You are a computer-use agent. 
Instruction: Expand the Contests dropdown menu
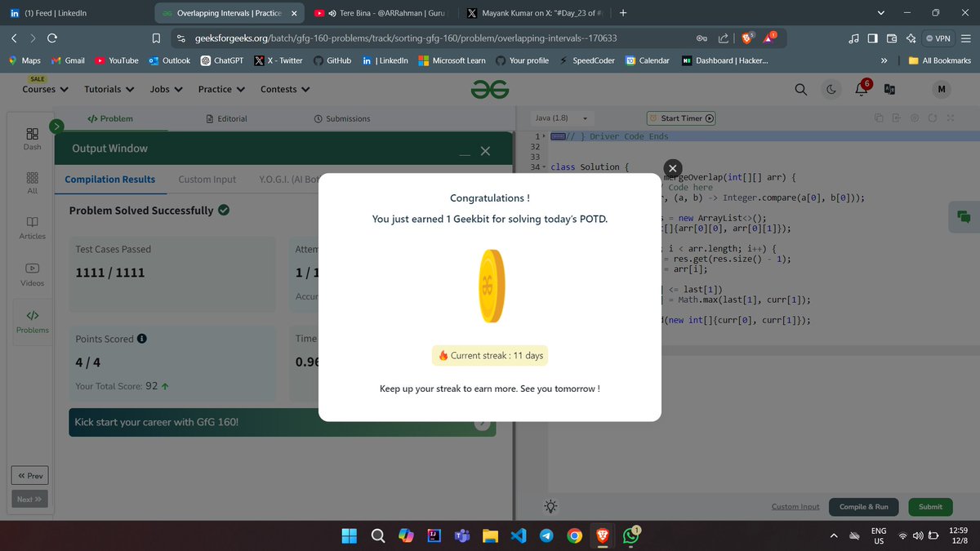click(x=285, y=89)
